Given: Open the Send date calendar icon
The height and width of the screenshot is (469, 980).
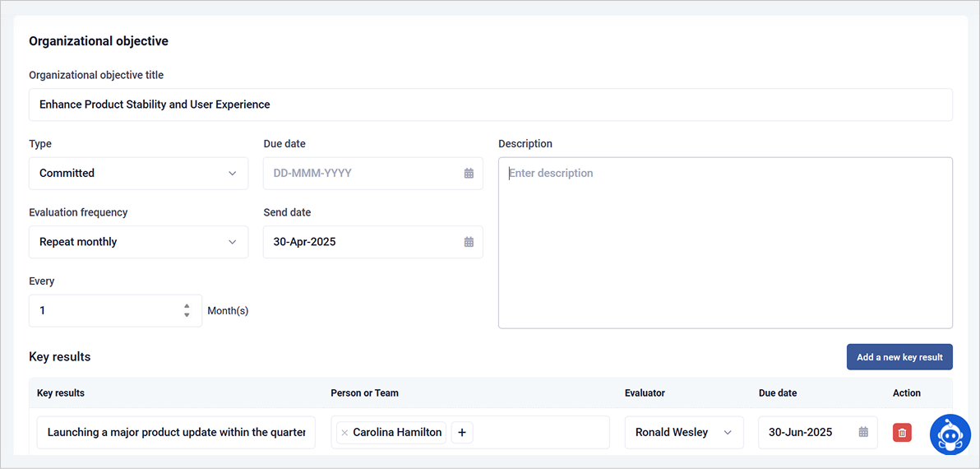Looking at the screenshot, I should (x=469, y=242).
